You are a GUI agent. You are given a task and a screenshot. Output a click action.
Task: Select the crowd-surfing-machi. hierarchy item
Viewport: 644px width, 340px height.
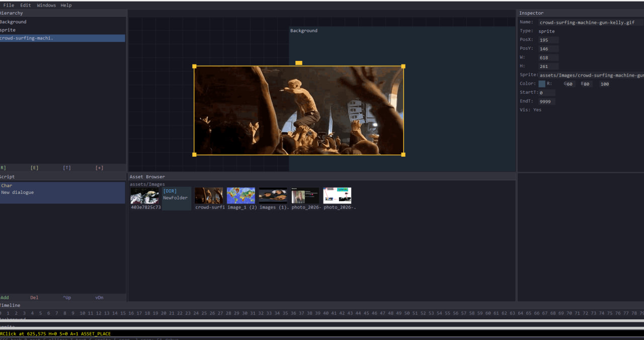tap(62, 38)
